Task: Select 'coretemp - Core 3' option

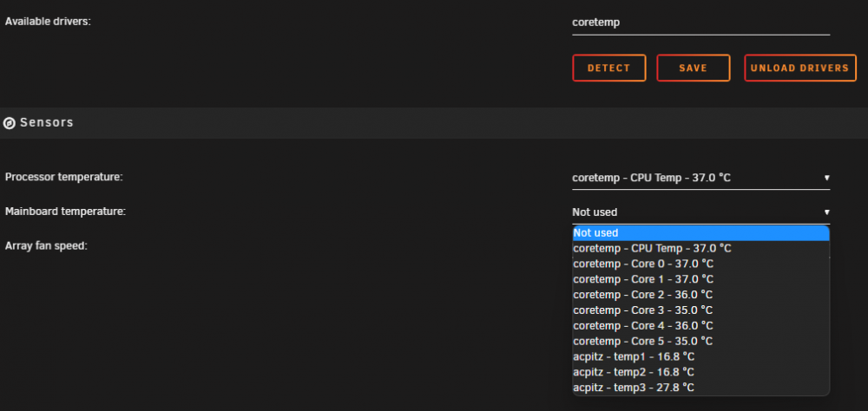Action: click(700, 310)
